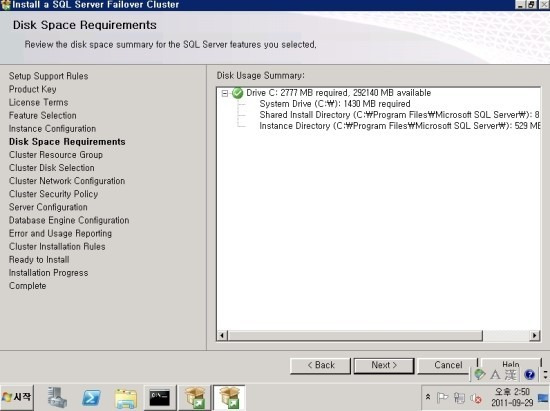Open clock showing 2:50
This screenshot has height=411, width=550.
pos(512,397)
